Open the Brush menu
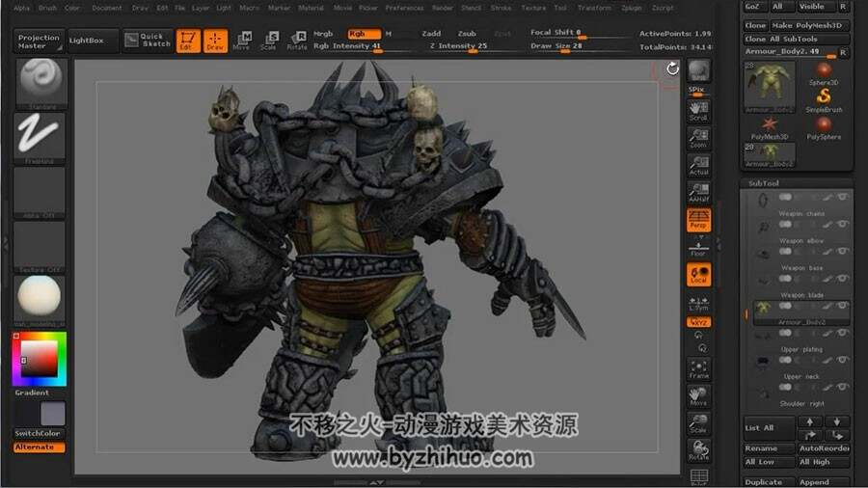868x488 pixels. click(47, 9)
